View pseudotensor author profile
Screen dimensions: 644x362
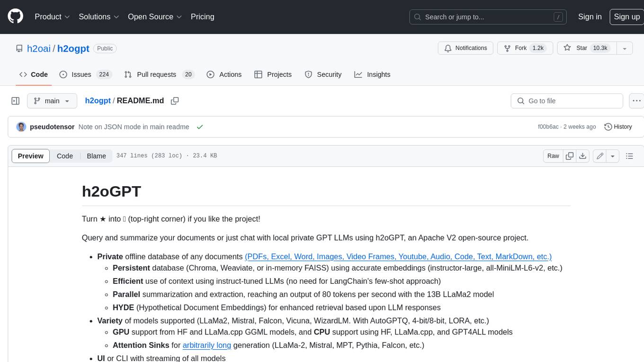point(52,127)
